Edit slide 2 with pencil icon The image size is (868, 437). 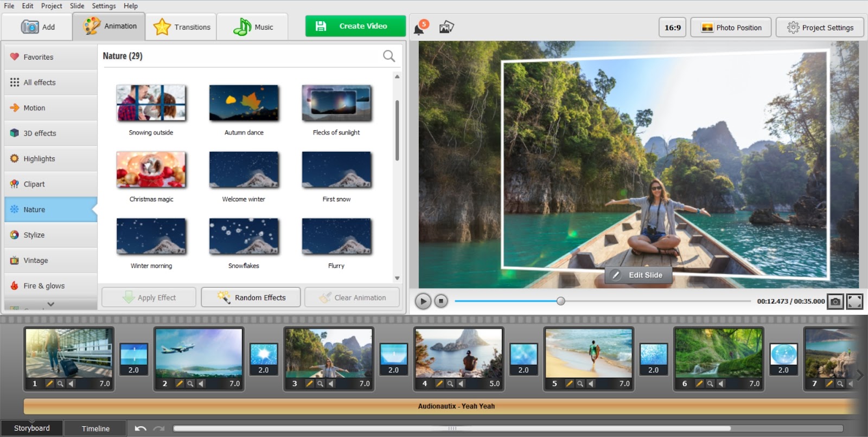[x=180, y=383]
